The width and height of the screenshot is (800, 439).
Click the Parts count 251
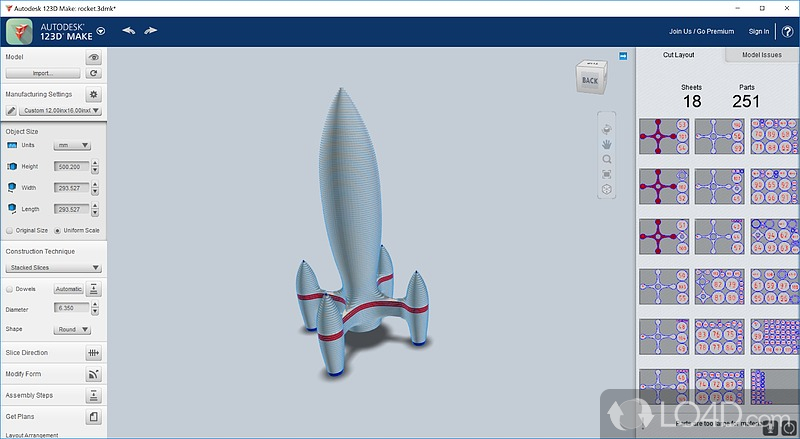(746, 102)
